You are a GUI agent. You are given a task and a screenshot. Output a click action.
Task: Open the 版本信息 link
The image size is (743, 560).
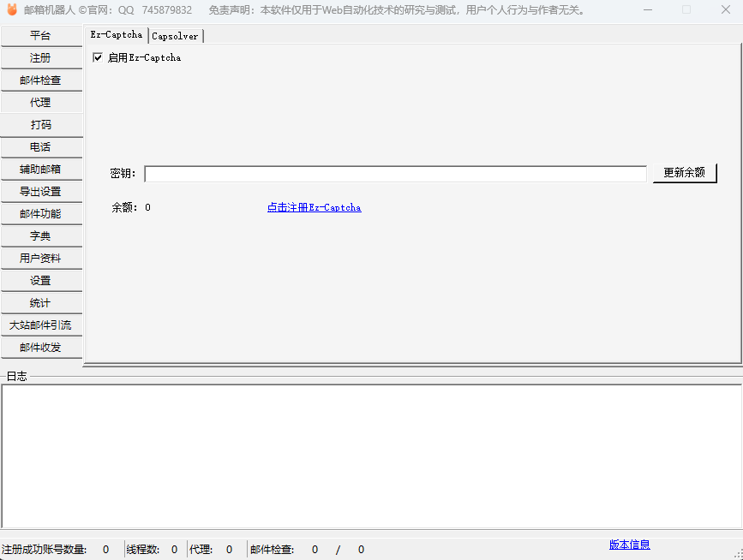point(629,545)
